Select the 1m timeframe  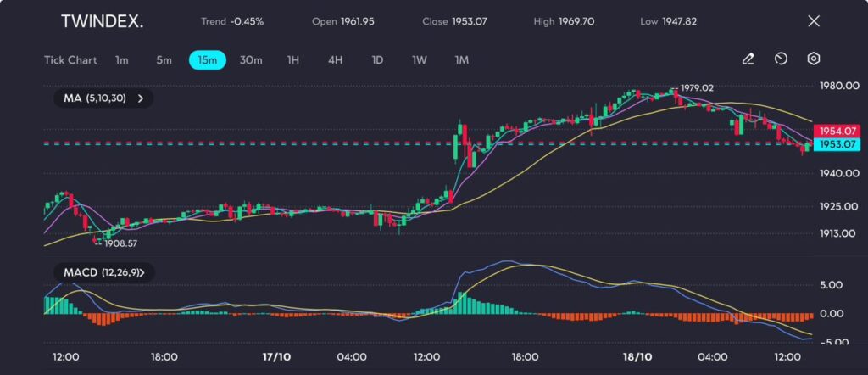pos(122,60)
